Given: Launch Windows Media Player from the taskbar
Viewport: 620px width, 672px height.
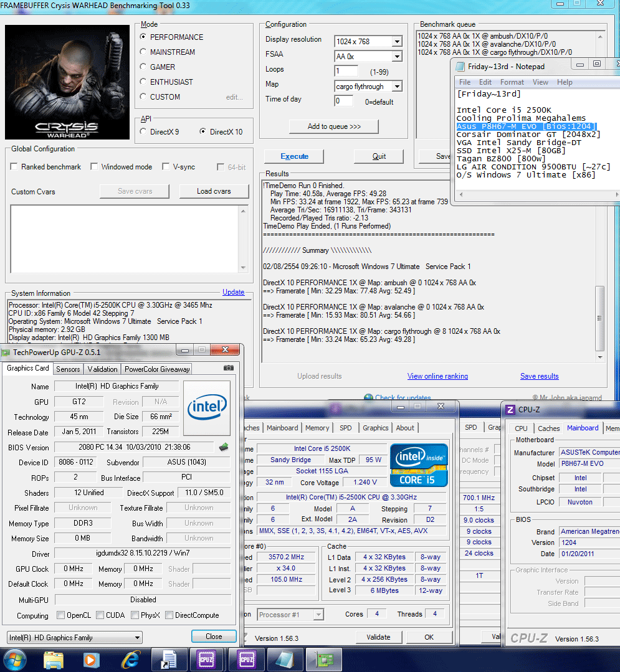Looking at the screenshot, I should click(x=91, y=660).
